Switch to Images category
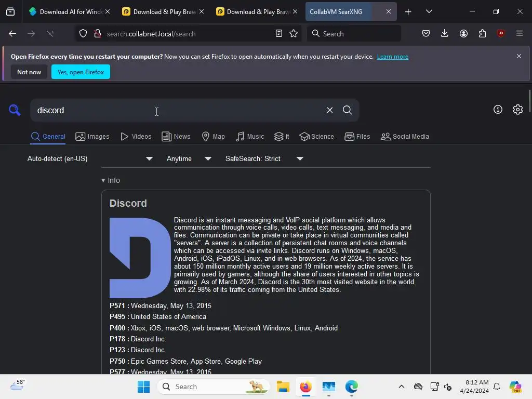The width and height of the screenshot is (532, 399). pyautogui.click(x=92, y=137)
